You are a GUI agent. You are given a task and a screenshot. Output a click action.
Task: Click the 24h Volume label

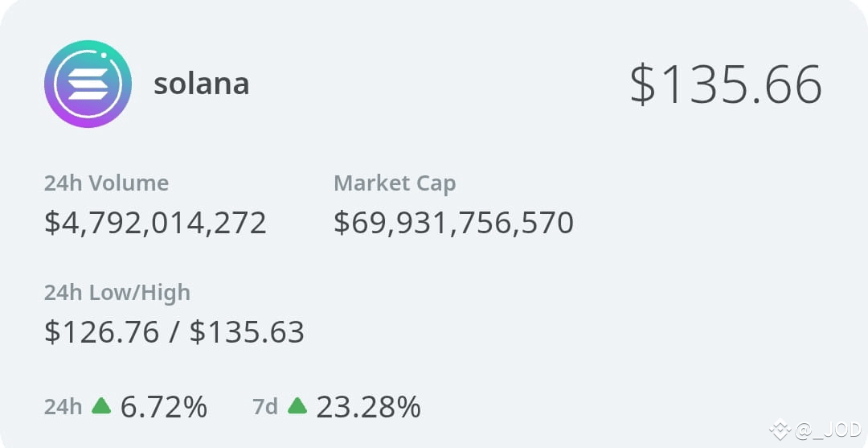[106, 183]
